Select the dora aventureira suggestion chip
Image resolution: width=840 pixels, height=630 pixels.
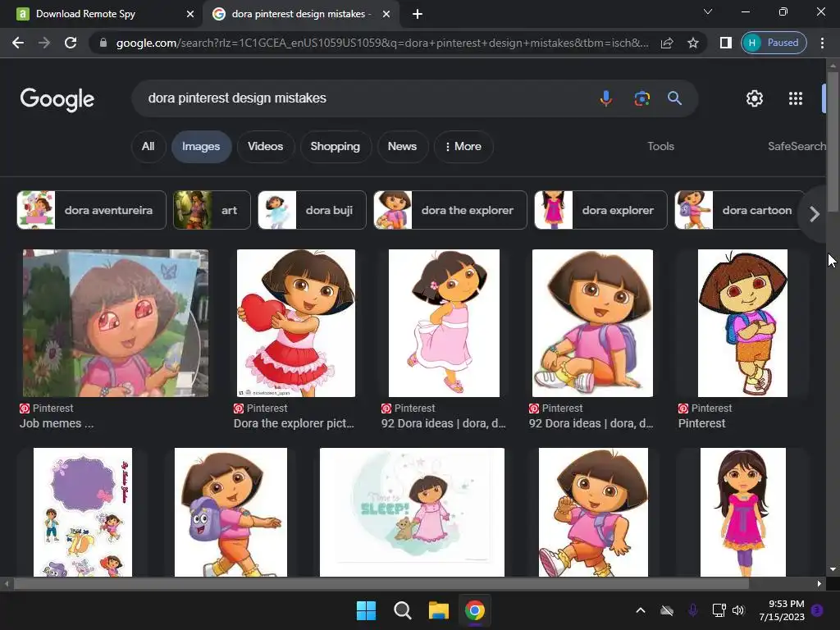pyautogui.click(x=92, y=210)
